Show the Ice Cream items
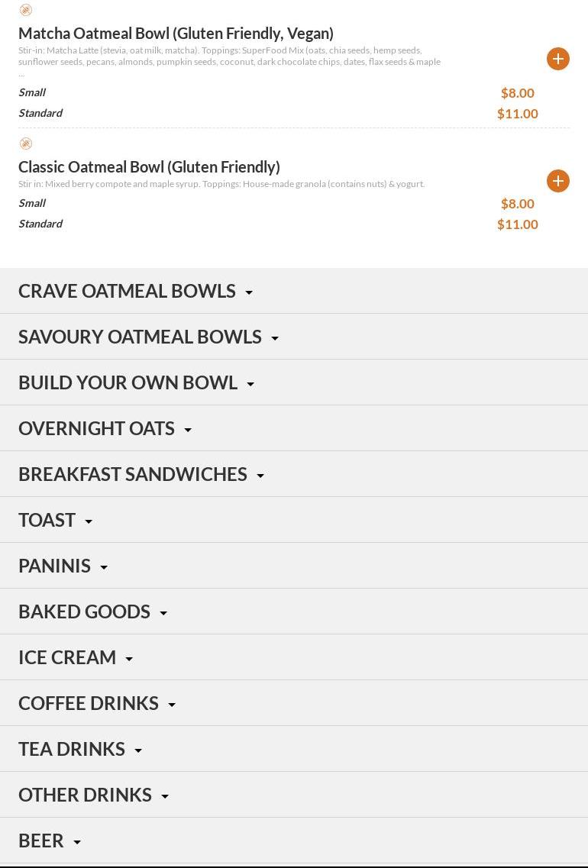588x868 pixels. click(294, 657)
